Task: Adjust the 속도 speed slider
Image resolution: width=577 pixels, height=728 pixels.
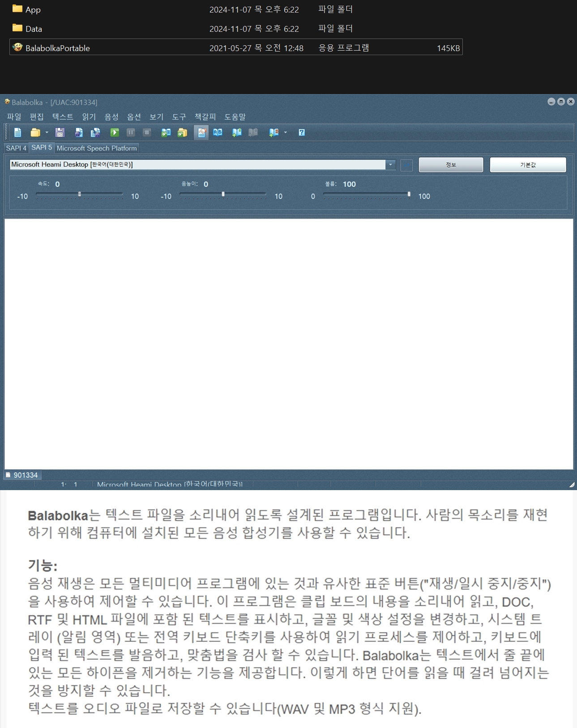Action: click(79, 194)
